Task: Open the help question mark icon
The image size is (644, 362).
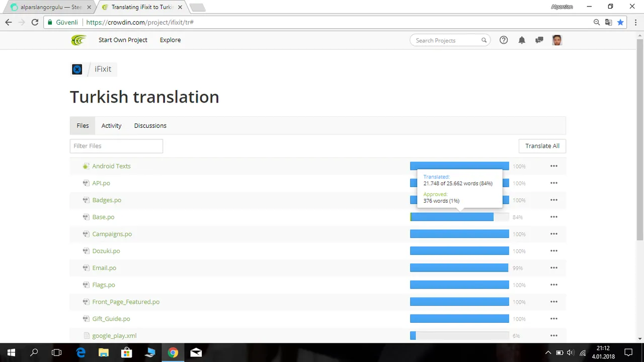Action: [504, 40]
